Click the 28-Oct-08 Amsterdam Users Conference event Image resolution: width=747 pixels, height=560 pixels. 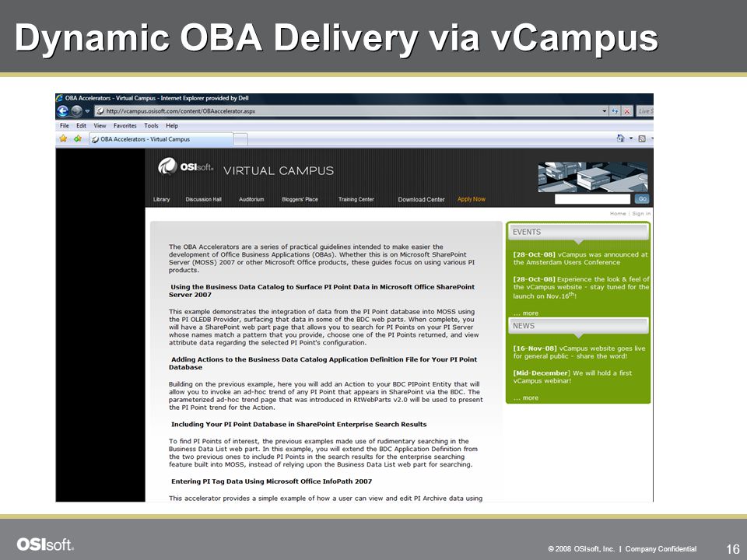tap(580, 258)
